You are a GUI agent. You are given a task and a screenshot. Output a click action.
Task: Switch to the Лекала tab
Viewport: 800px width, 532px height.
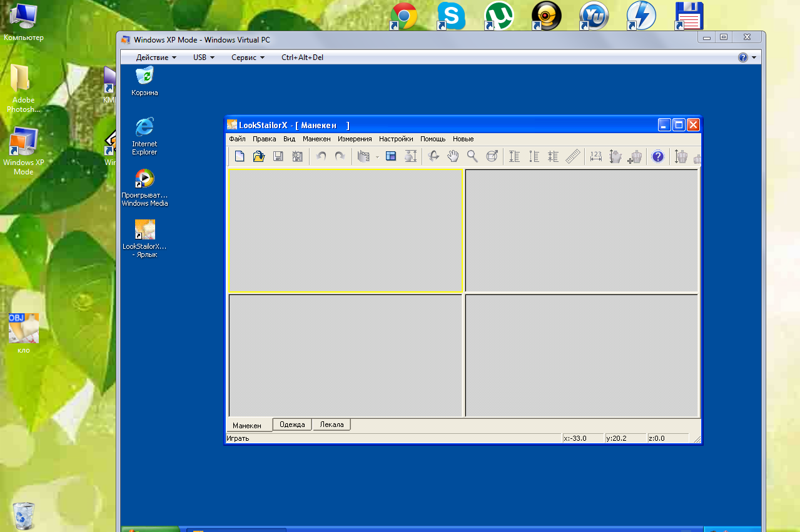332,424
